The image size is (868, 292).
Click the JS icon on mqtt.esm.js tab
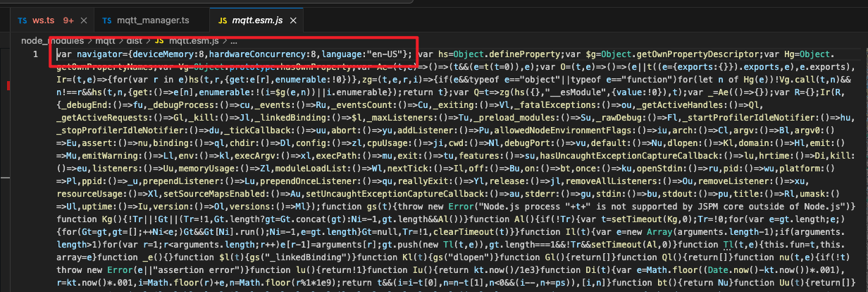click(x=223, y=20)
